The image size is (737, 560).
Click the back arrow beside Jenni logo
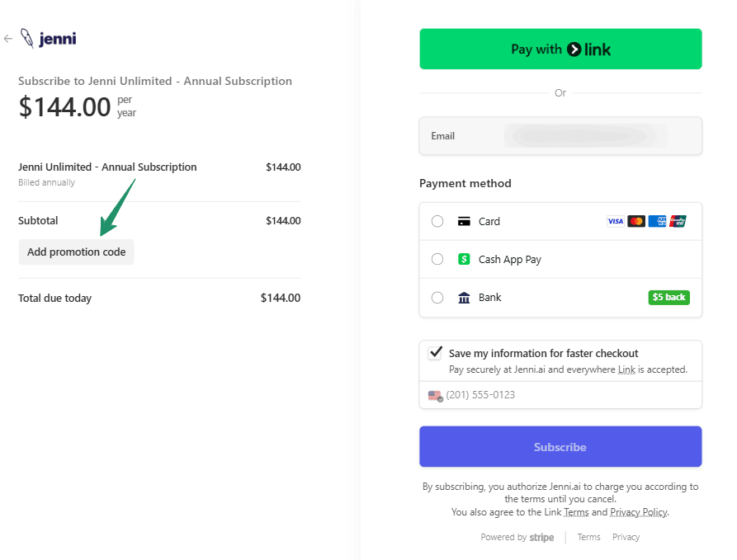pos(8,39)
